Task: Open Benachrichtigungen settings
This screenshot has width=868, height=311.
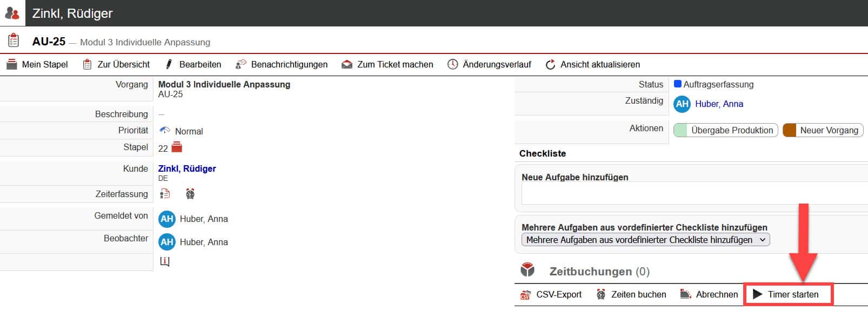Action: [x=282, y=64]
